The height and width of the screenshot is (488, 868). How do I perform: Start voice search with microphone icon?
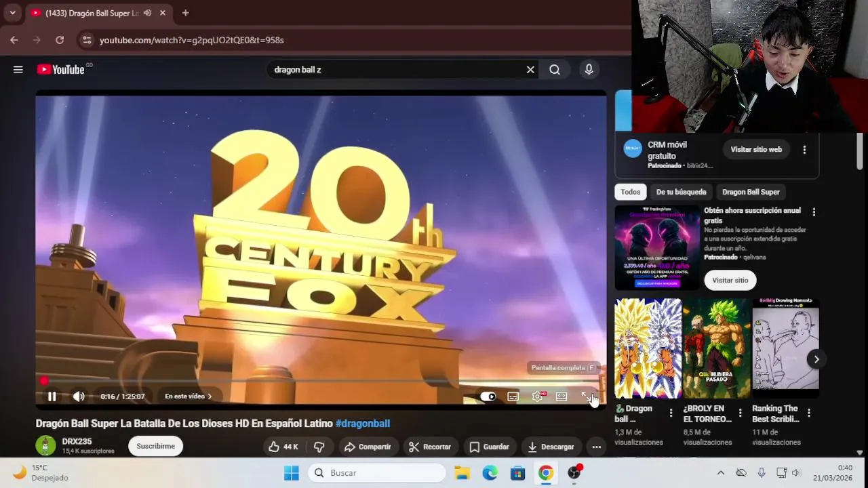[x=589, y=70]
